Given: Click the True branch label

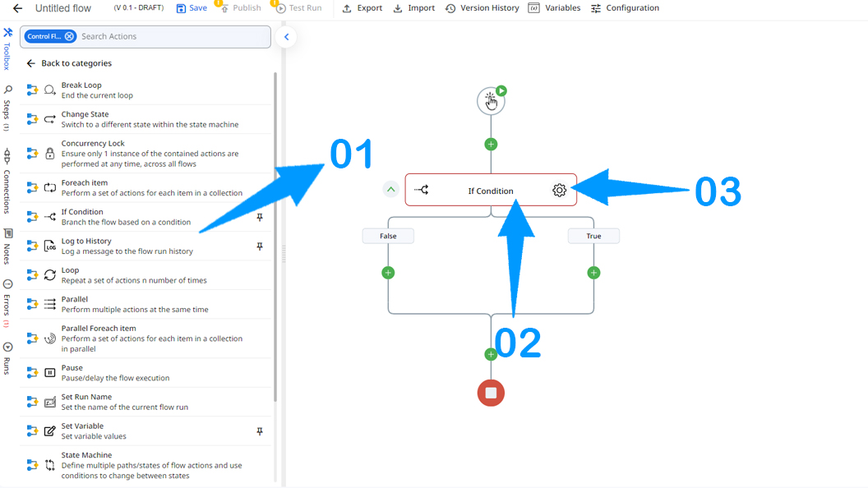Looking at the screenshot, I should coord(593,236).
